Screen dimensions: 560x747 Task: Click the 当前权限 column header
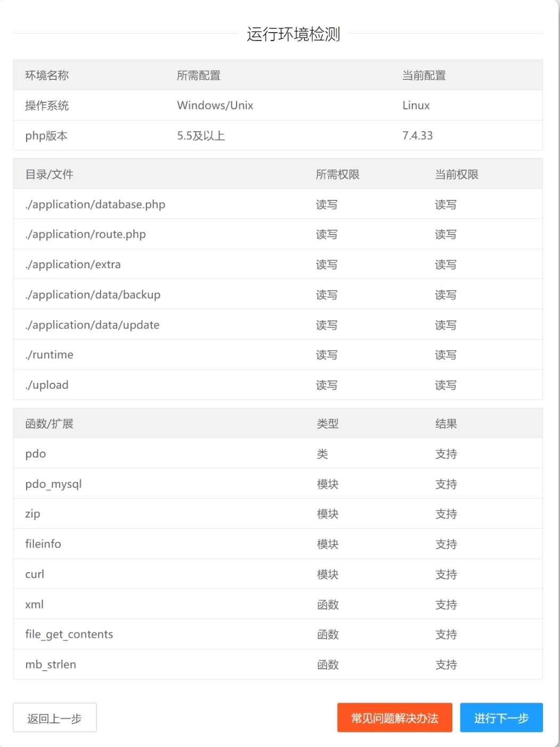[457, 174]
